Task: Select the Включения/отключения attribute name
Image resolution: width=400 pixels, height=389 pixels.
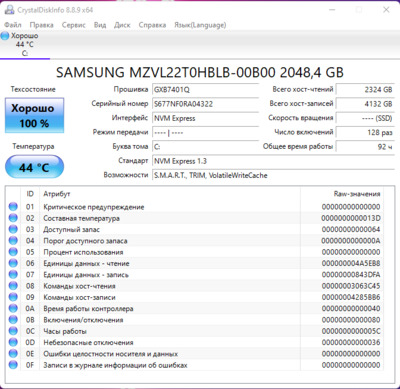Action: (83, 320)
